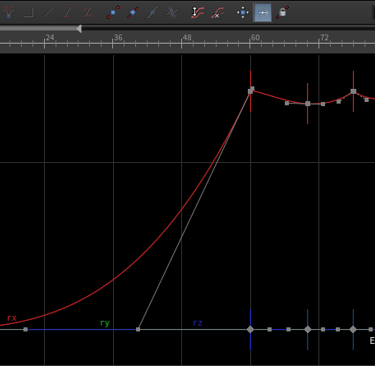Screen dimensions: 375x366
Task: Toggle the padlock handle lock icon
Action: click(x=282, y=13)
